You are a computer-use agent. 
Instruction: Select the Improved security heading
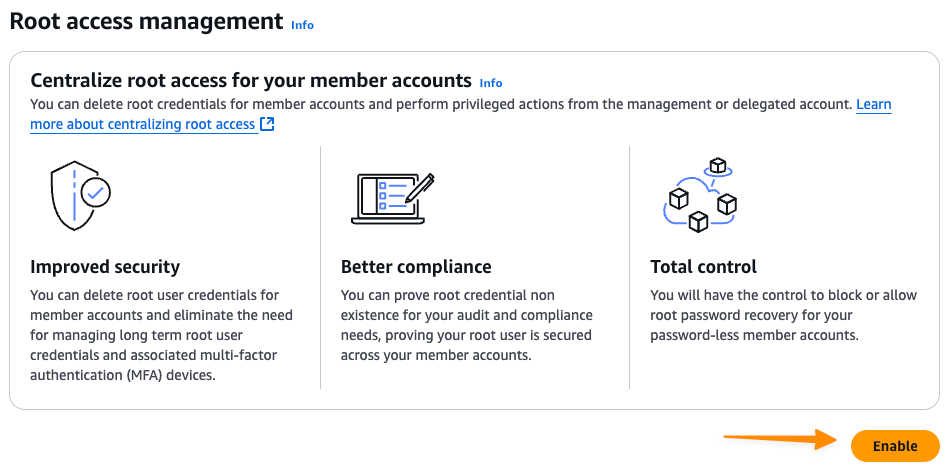(105, 267)
